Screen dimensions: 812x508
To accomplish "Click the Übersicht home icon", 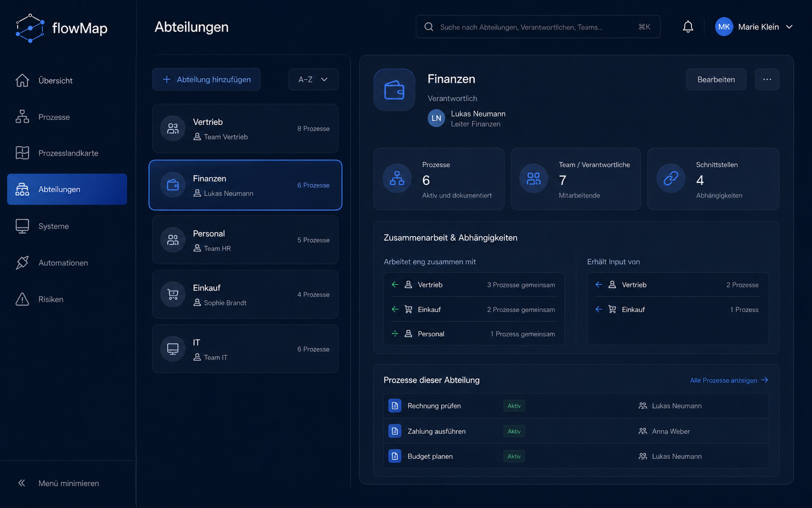I will pyautogui.click(x=22, y=80).
